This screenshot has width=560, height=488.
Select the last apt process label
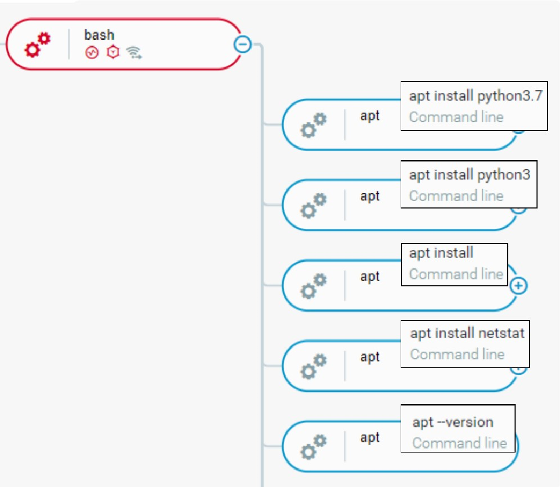[x=370, y=438]
